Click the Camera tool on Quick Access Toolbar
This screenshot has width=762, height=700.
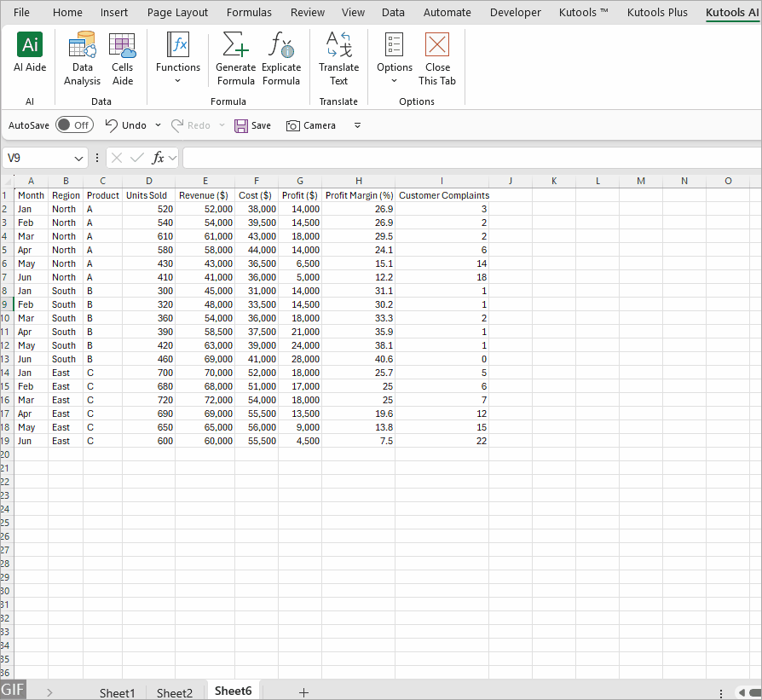point(311,125)
